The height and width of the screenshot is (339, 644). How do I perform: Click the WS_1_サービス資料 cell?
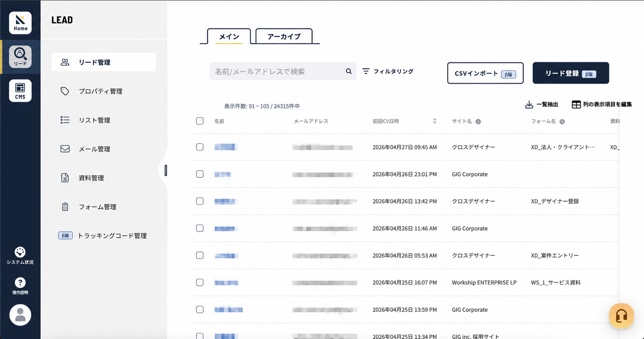[x=556, y=282]
